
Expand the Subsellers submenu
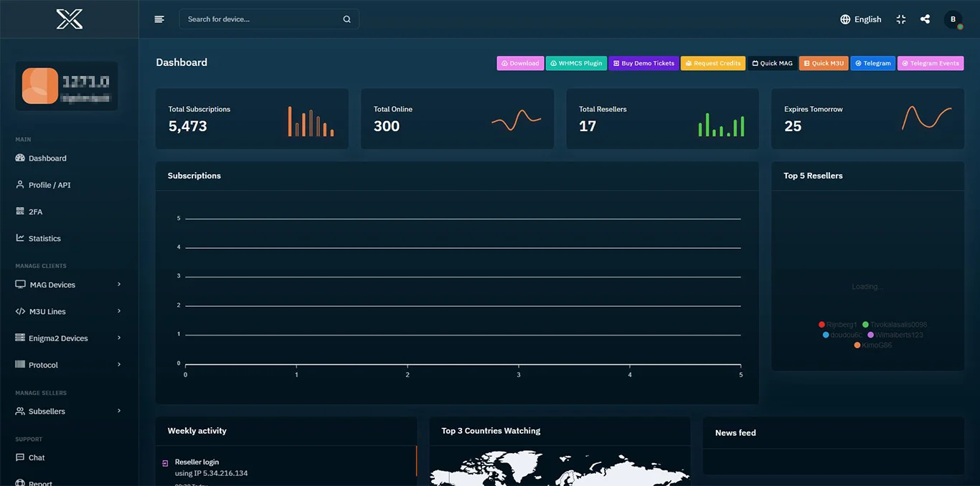point(68,411)
